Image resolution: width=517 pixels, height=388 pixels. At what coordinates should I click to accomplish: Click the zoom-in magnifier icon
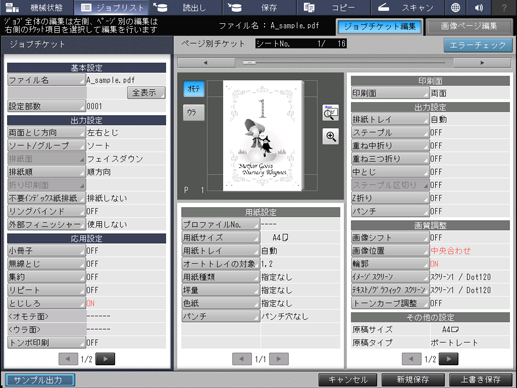click(331, 136)
